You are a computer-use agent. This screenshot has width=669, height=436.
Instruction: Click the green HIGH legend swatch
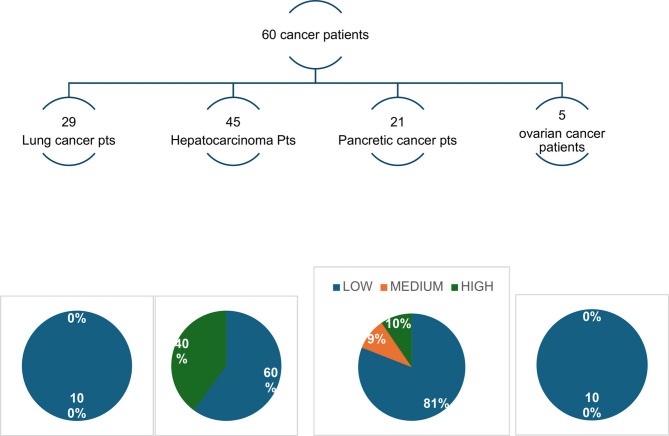click(454, 287)
